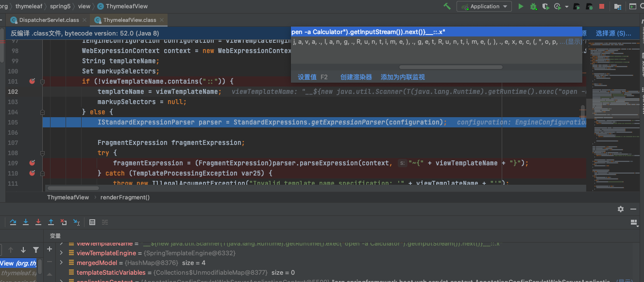The width and height of the screenshot is (644, 282).
Task: Toggle the breakpoint on line 110
Action: point(32,173)
